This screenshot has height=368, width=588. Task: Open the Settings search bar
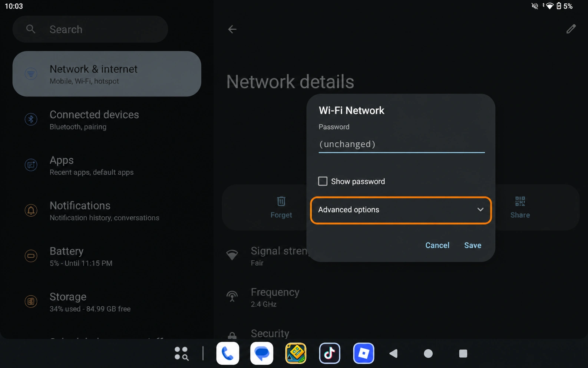[90, 29]
